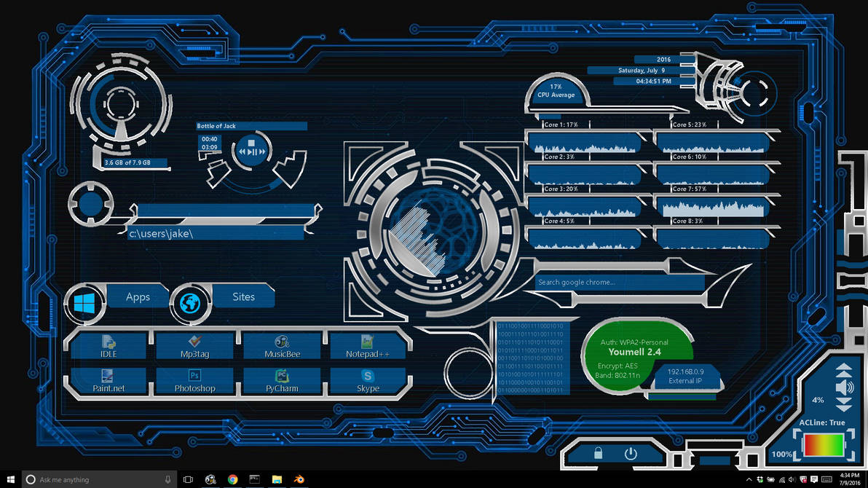This screenshot has height=488, width=868.
Task: Open PyCharm from the launcher grid
Action: (x=282, y=382)
